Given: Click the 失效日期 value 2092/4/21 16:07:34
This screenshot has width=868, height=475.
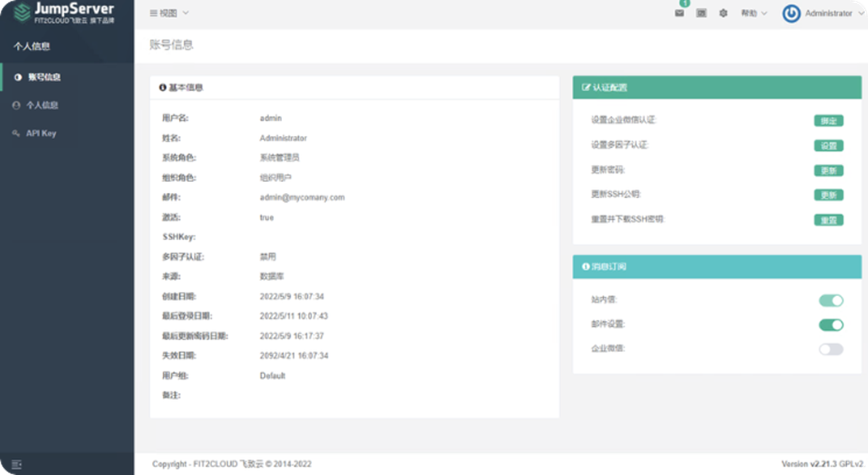Looking at the screenshot, I should tap(294, 355).
